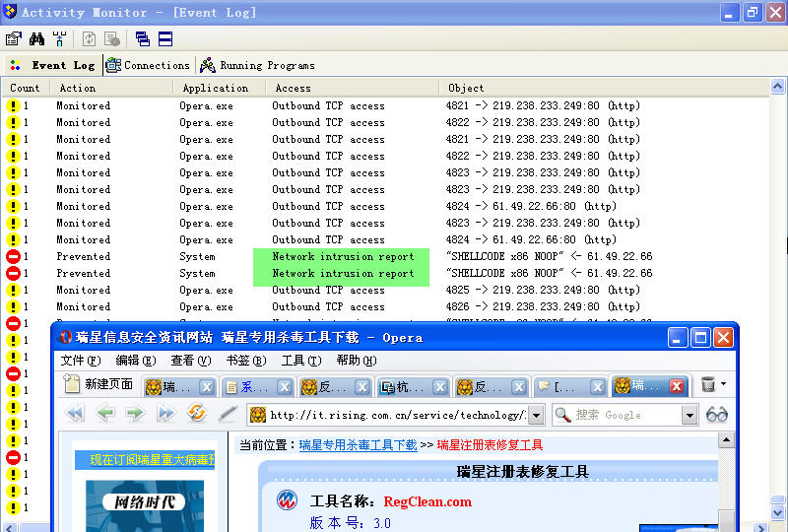Click the Opera page scrollbar up arrow
This screenshot has width=788, height=532.
click(726, 441)
